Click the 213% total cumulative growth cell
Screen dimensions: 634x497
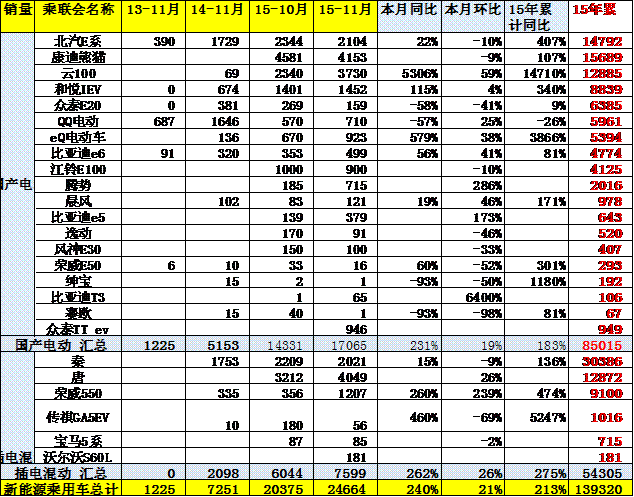pos(537,489)
